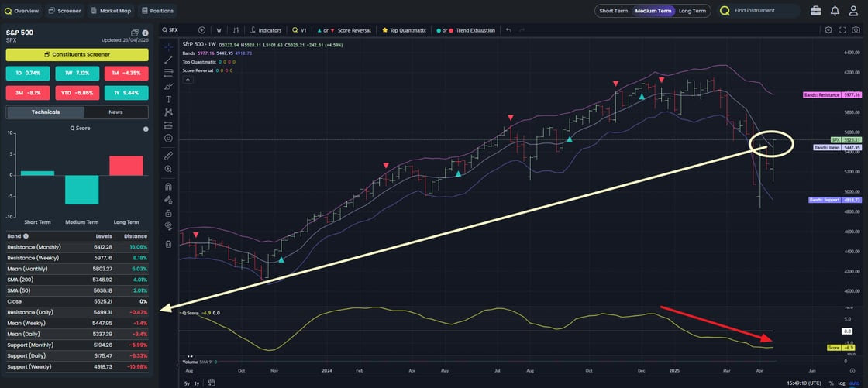The image size is (868, 388).
Task: Toggle the Top Quantmatix indicator
Action: pos(404,30)
